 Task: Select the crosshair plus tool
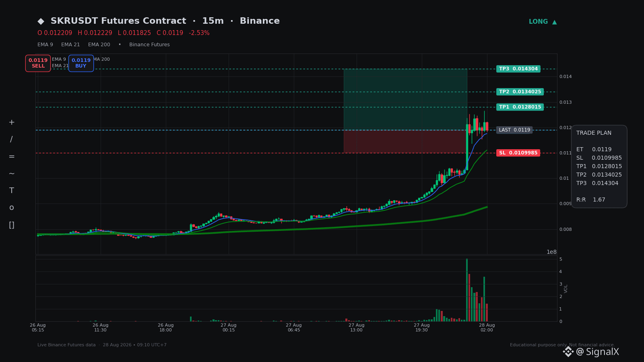(12, 123)
